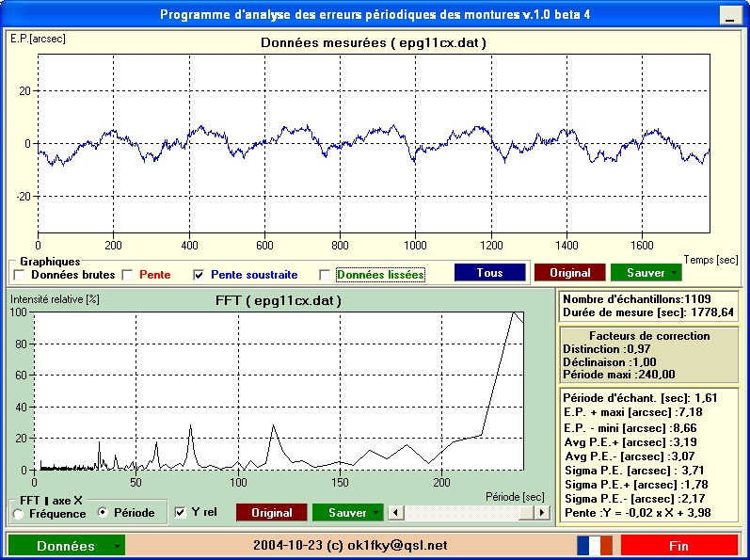
Task: Click the green Données button
Action: click(67, 546)
